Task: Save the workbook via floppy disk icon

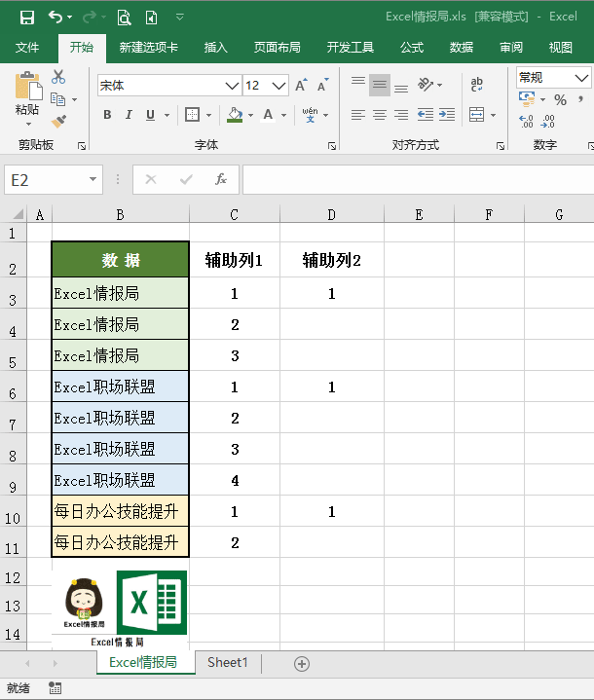Action: point(27,18)
